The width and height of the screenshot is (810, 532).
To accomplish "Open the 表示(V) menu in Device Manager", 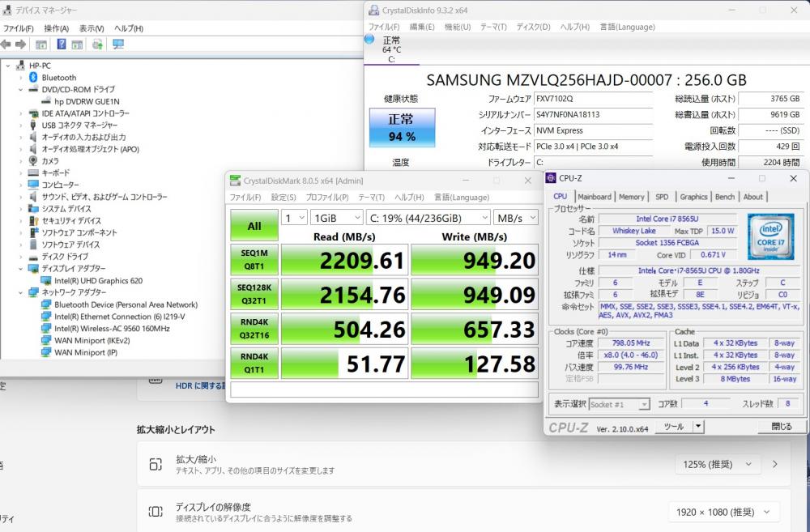I will tap(92, 28).
